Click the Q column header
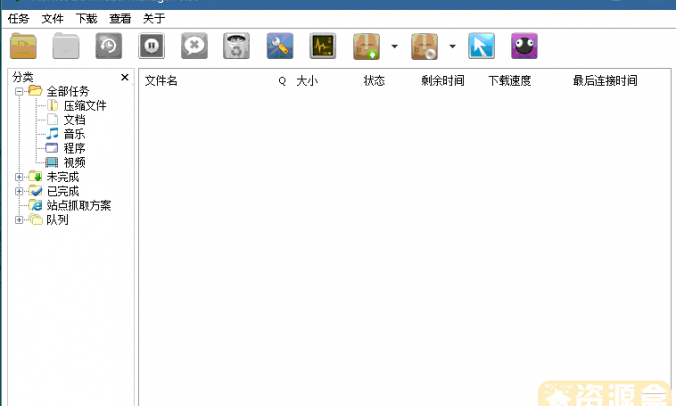 (x=282, y=81)
